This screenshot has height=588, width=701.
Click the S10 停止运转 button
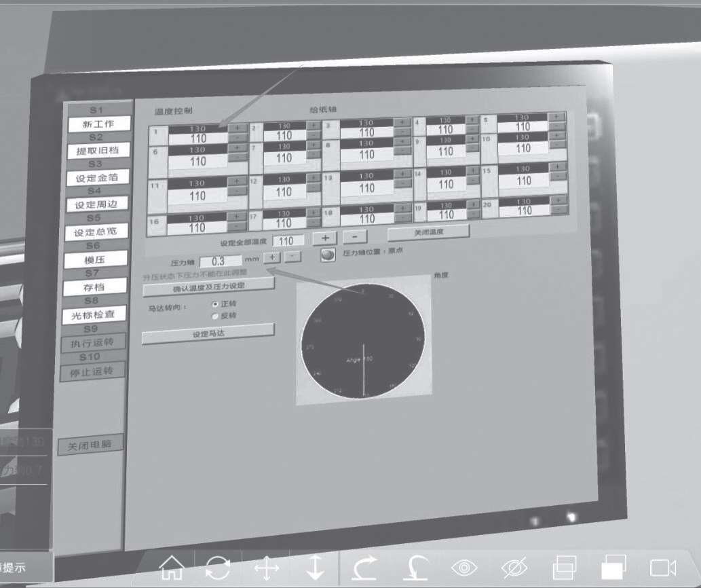[x=92, y=372]
